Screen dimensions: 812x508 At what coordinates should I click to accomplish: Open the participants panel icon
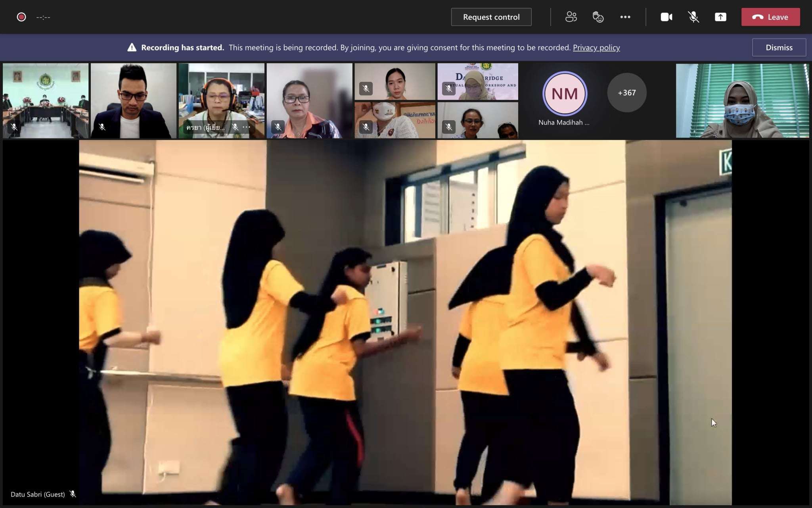pyautogui.click(x=571, y=17)
